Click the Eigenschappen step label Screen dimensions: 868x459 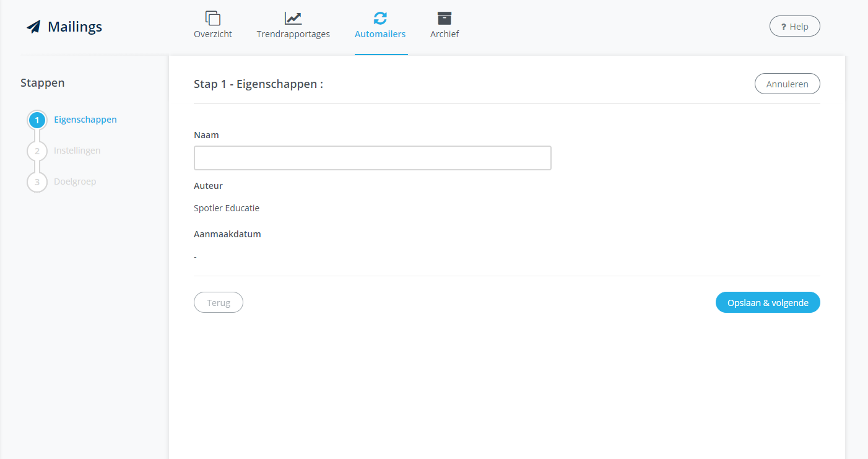coord(85,120)
